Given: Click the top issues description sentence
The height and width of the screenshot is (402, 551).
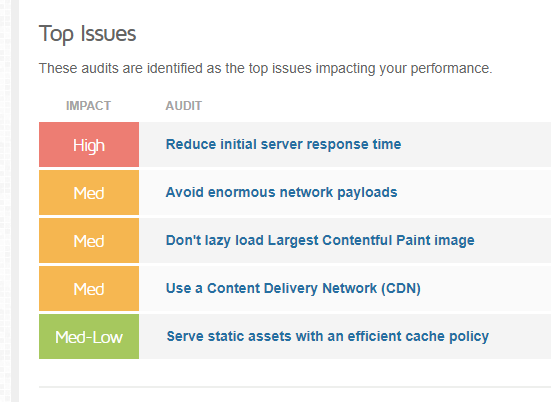Looking at the screenshot, I should pos(265,68).
